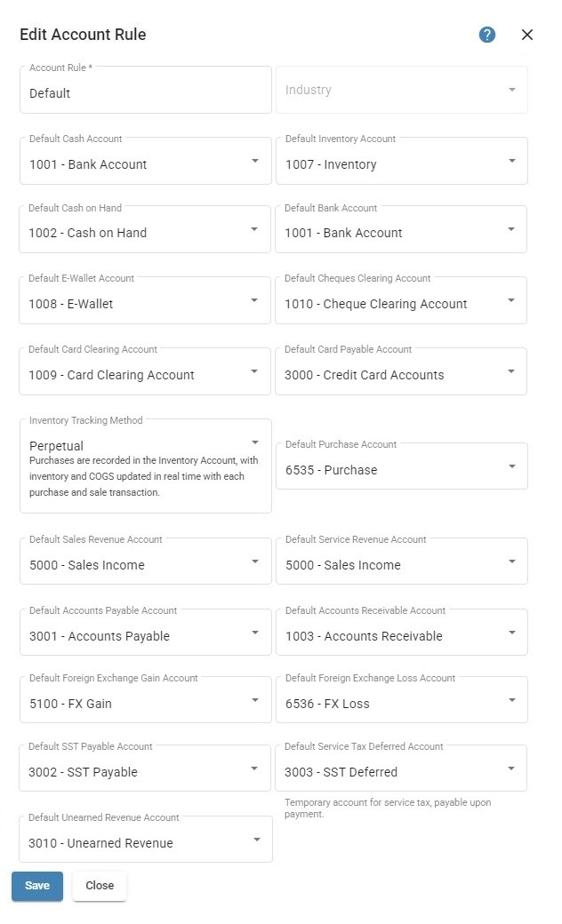Close the Edit Account Rule dialog
The width and height of the screenshot is (562, 924).
coord(526,35)
